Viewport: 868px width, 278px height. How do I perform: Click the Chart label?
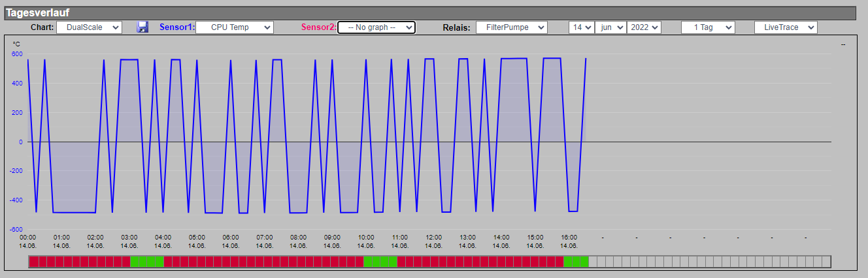click(42, 28)
